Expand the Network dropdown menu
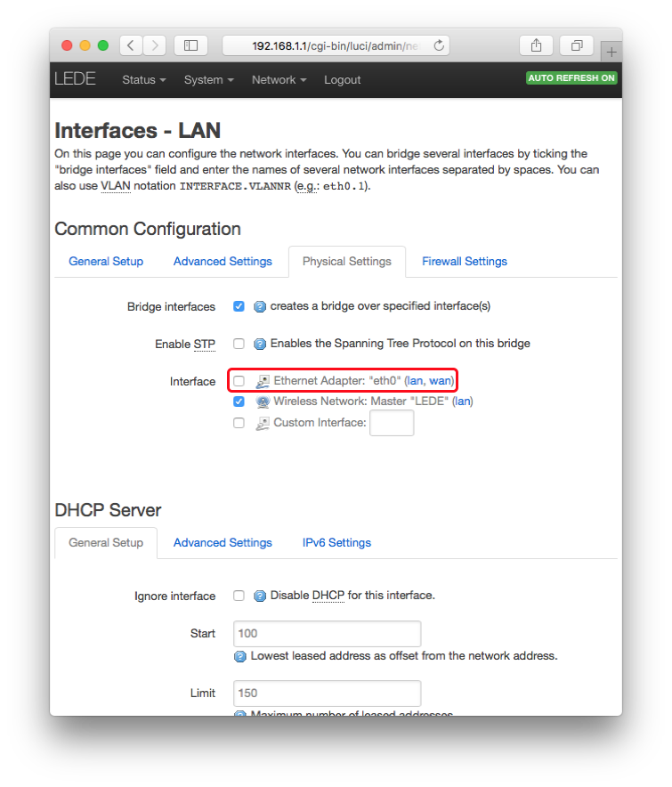672x787 pixels. click(x=279, y=80)
